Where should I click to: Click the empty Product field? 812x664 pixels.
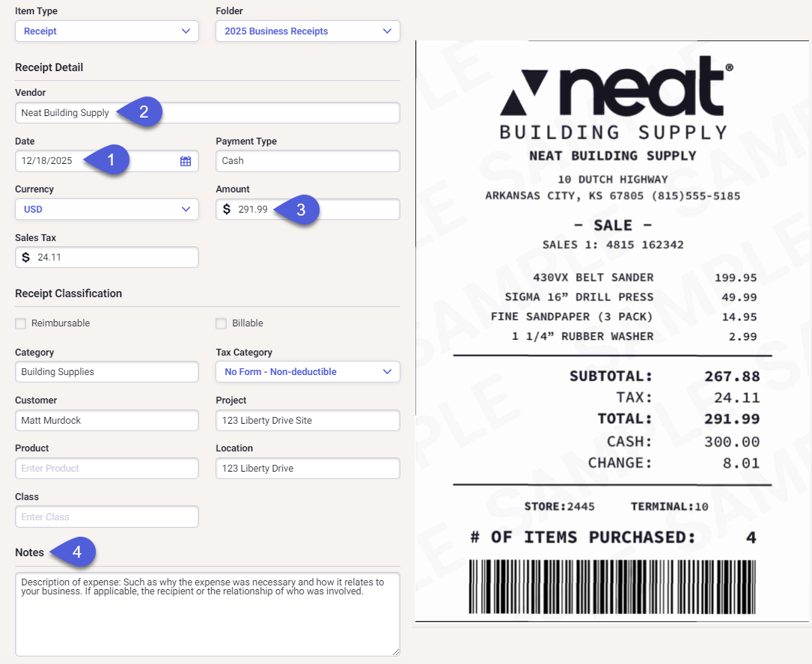107,469
